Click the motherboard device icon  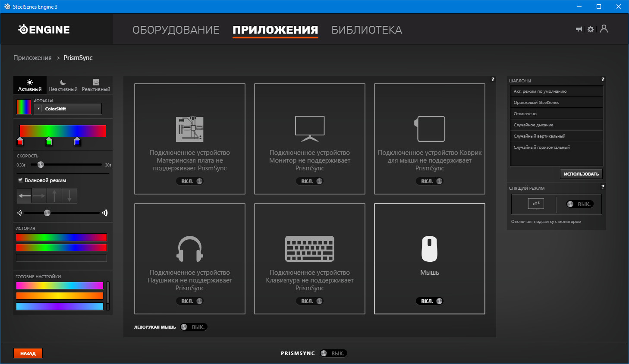tap(190, 129)
